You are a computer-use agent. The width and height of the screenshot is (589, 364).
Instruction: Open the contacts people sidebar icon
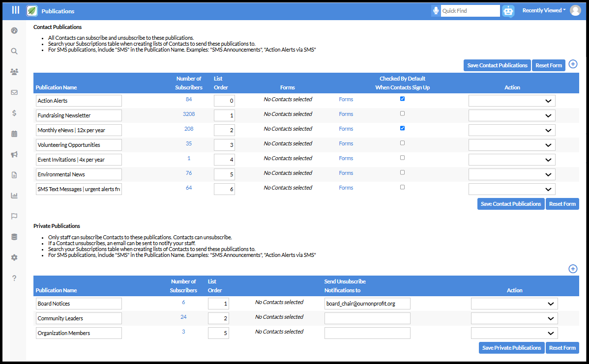click(x=14, y=72)
